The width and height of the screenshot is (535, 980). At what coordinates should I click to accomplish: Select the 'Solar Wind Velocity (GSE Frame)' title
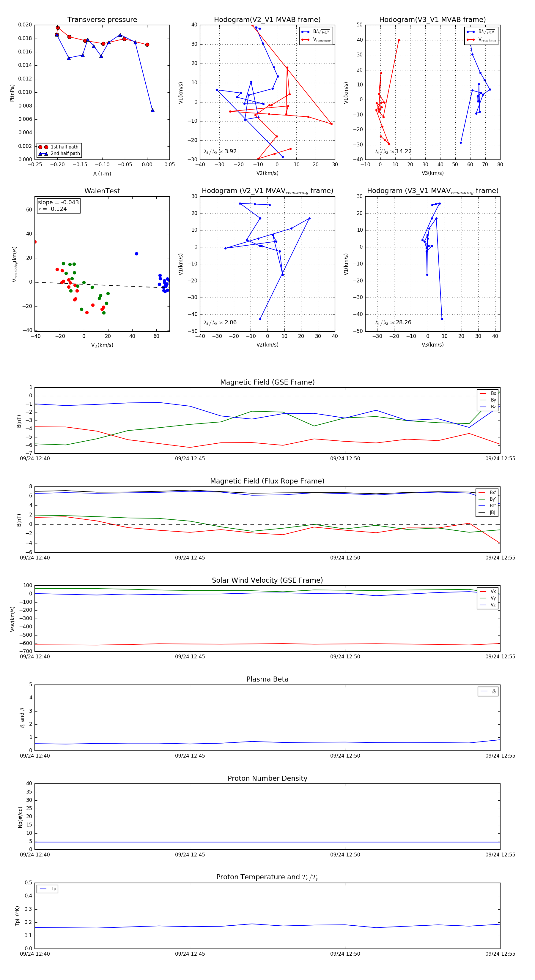point(267,580)
